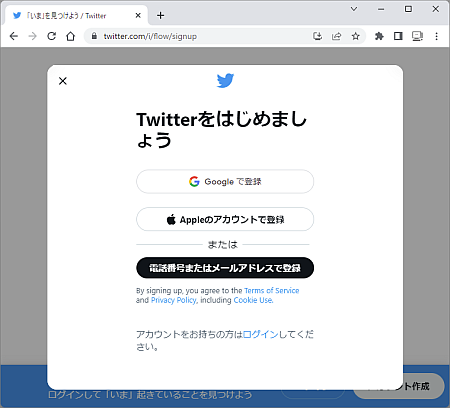
Task: Register with phone number or email
Action: click(225, 268)
